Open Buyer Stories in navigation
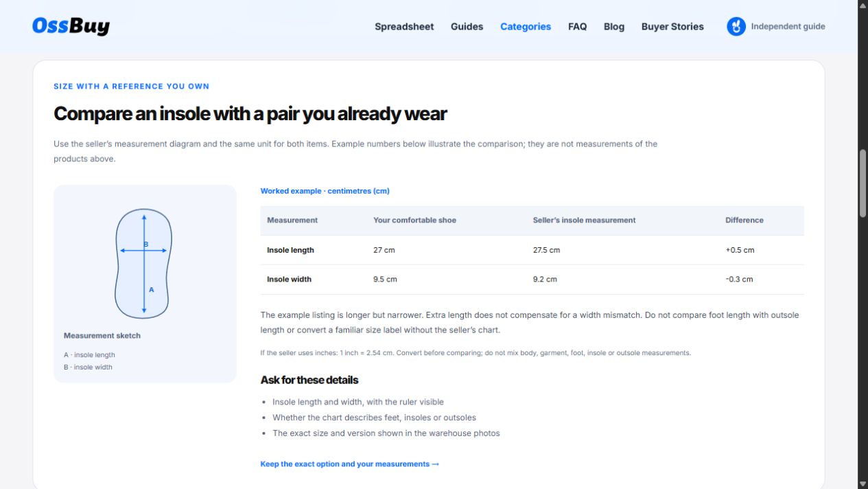Screen dimensions: 868x489 click(x=672, y=27)
